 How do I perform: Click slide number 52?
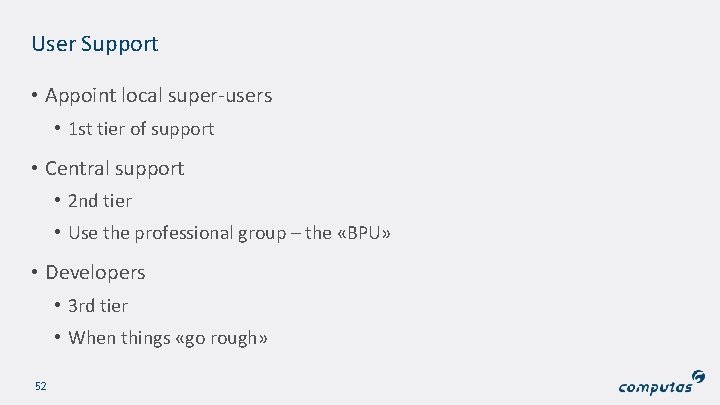pyautogui.click(x=41, y=386)
